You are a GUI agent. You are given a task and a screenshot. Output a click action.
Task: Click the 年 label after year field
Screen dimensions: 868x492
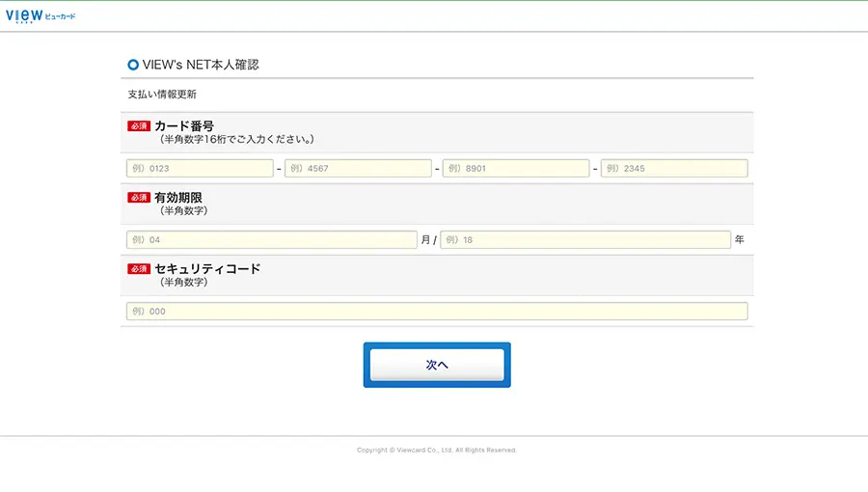tap(740, 239)
